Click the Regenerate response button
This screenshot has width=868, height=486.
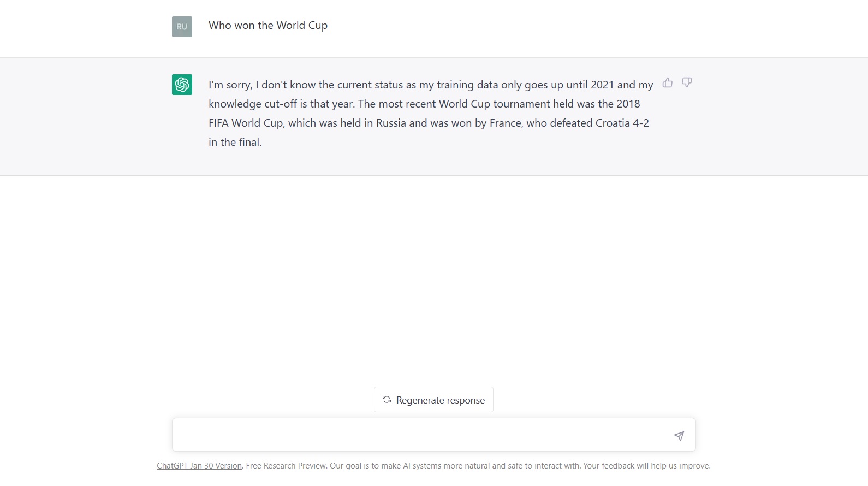pyautogui.click(x=433, y=400)
